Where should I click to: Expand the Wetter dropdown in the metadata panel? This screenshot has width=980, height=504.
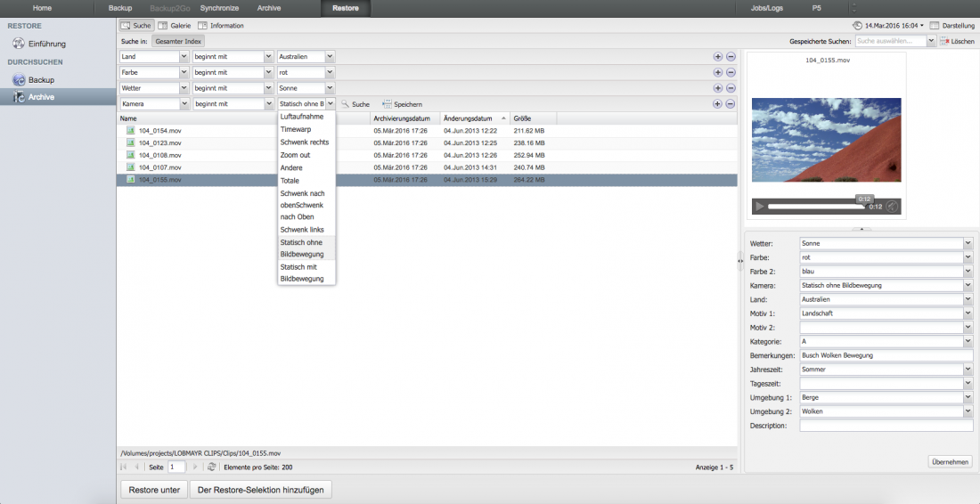click(x=968, y=243)
